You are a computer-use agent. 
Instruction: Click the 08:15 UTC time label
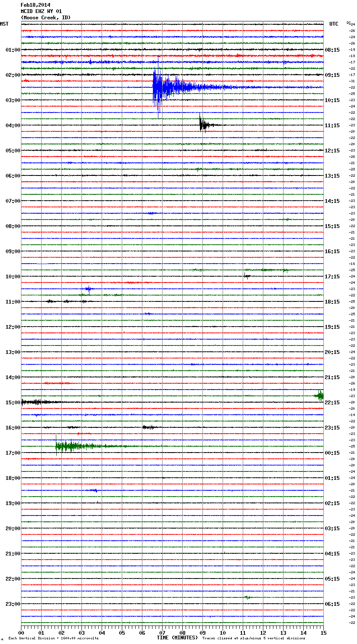pyautogui.click(x=332, y=50)
